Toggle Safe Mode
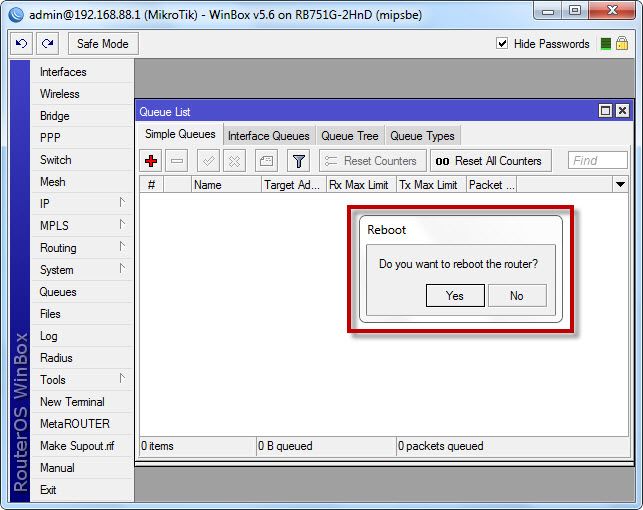643x510 pixels. pyautogui.click(x=102, y=44)
